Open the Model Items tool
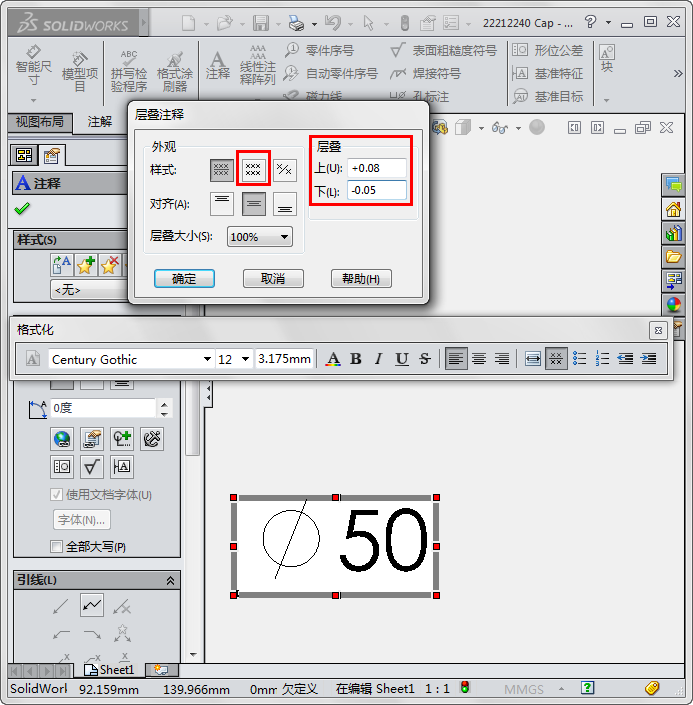This screenshot has height=705, width=693. (80, 71)
